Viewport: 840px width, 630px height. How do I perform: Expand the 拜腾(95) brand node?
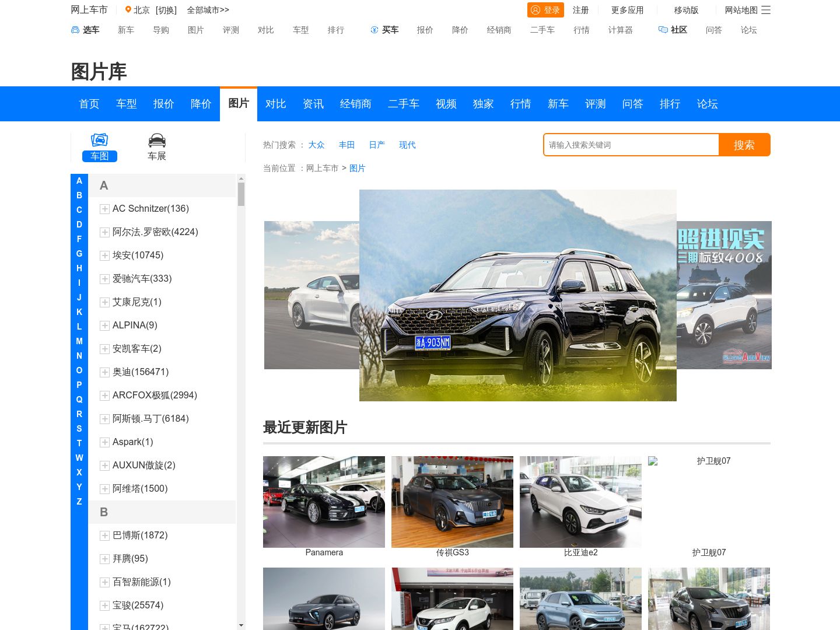tap(105, 559)
